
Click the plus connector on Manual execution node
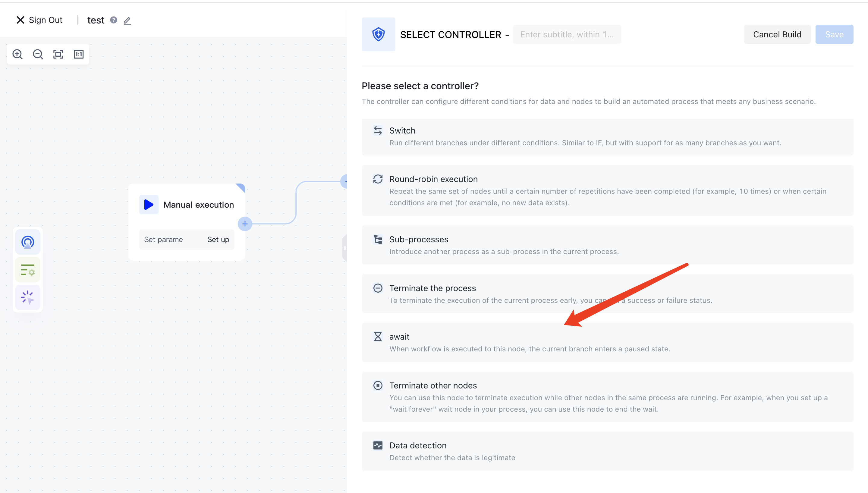coord(245,224)
